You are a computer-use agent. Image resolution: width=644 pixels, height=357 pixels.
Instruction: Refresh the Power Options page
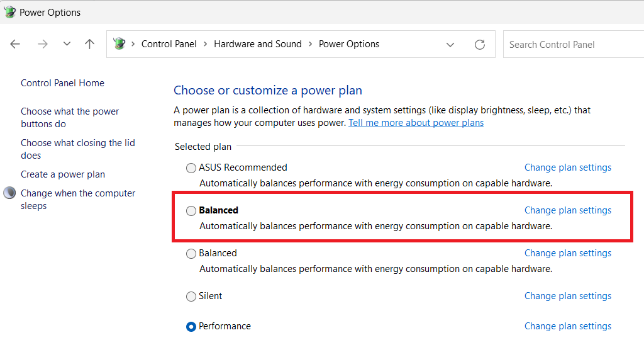480,45
